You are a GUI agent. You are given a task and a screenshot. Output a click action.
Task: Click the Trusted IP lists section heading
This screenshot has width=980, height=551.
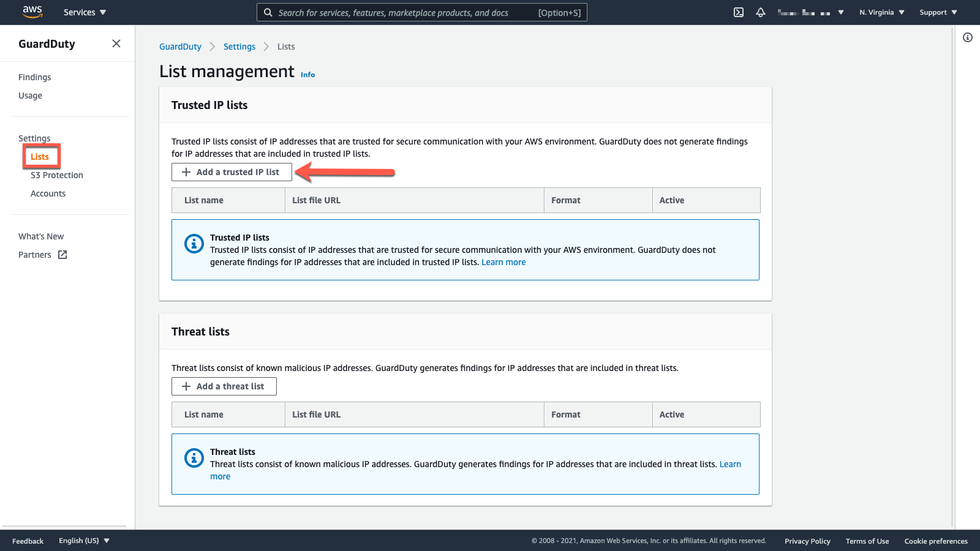tap(209, 105)
